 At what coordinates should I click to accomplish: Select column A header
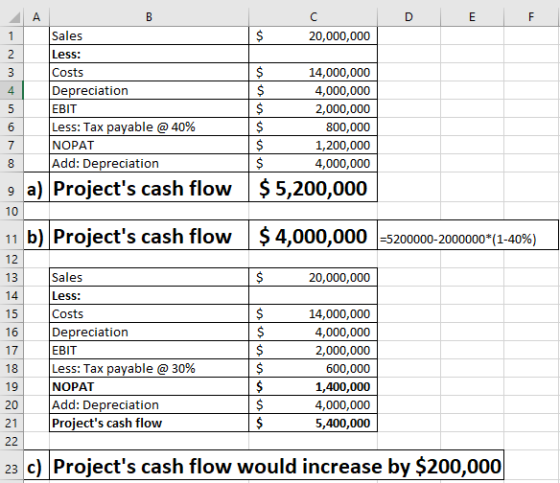tap(36, 17)
